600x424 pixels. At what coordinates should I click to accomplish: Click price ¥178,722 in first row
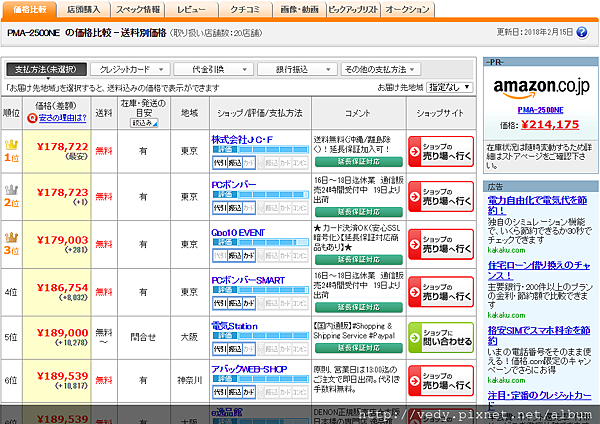point(62,147)
